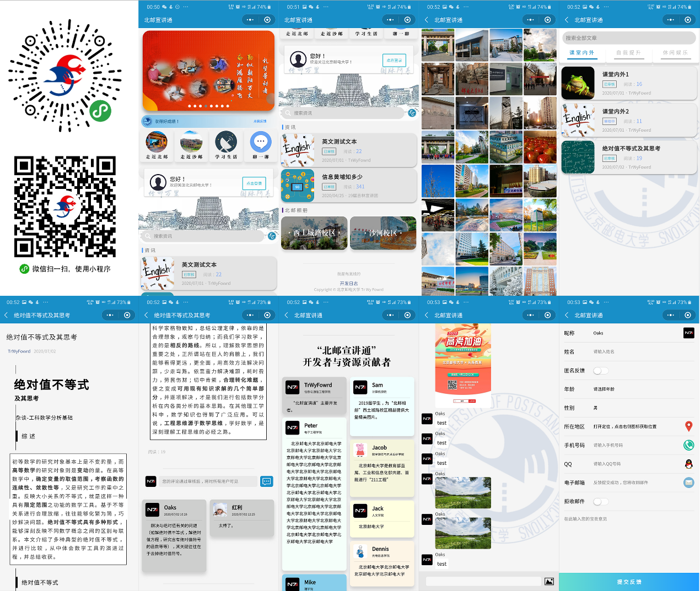Open the TrWyFowrd contributor card
This screenshot has height=591, width=700.
click(x=314, y=397)
